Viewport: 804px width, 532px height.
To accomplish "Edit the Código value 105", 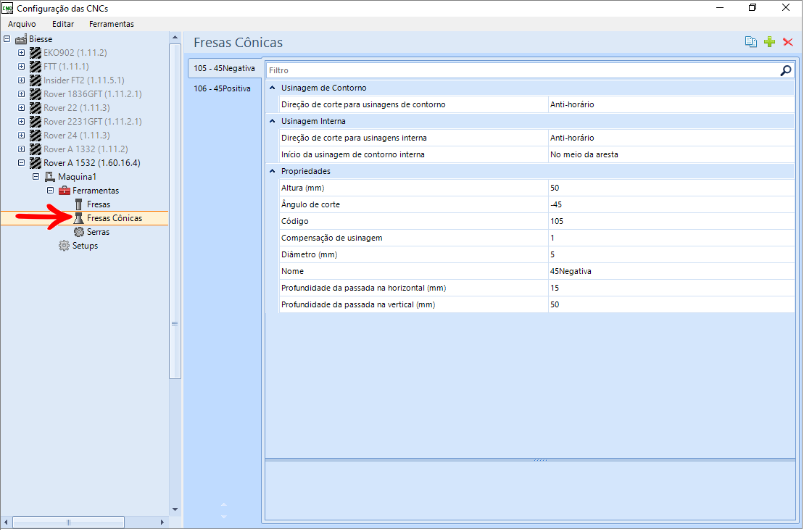I will click(x=671, y=221).
